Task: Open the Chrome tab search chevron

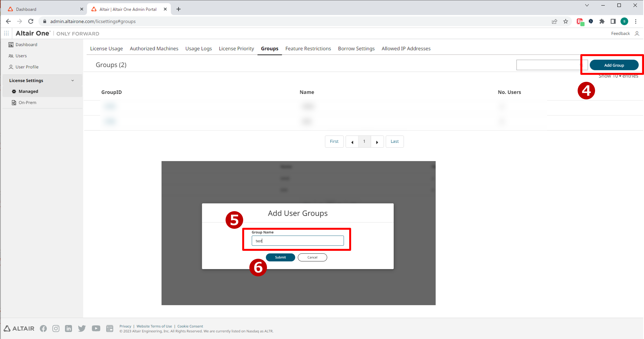Action: (587, 5)
